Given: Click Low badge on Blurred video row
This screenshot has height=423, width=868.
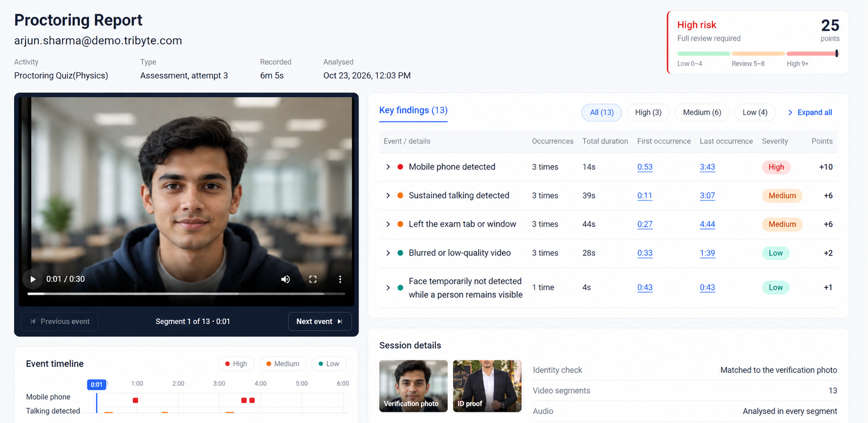Looking at the screenshot, I should 776,253.
